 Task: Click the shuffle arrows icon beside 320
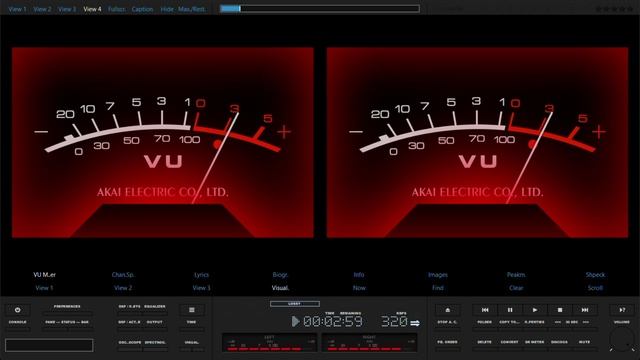(415, 323)
